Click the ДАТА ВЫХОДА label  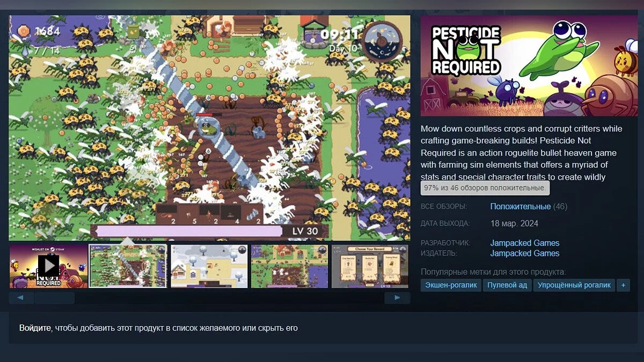445,223
